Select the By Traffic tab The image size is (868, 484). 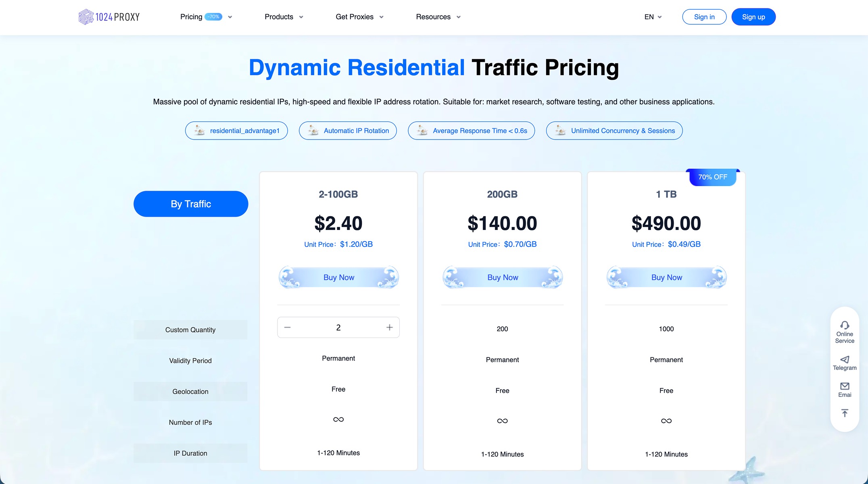coord(191,204)
